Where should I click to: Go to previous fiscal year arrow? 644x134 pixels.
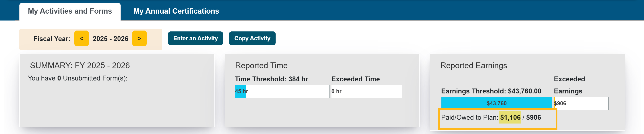(81, 39)
